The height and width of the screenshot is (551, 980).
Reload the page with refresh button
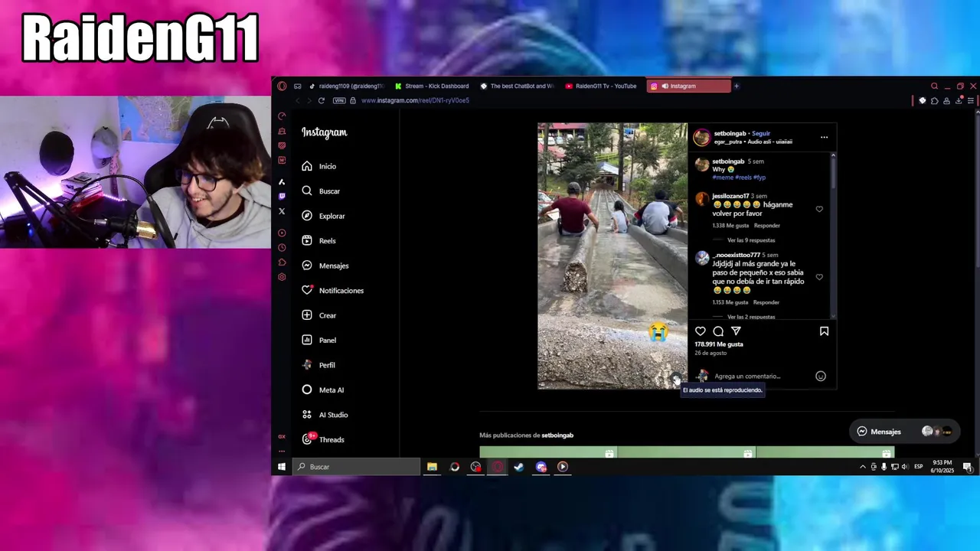pos(321,100)
